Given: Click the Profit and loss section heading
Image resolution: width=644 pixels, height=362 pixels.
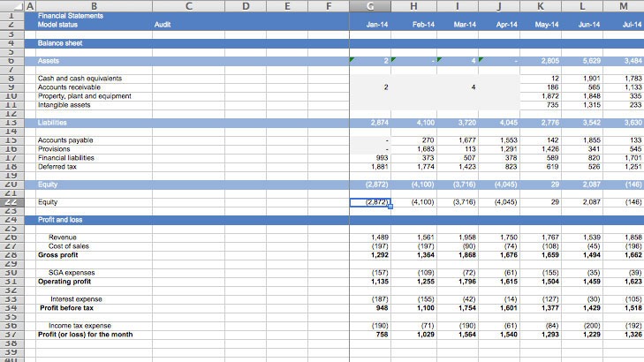Looking at the screenshot, I should 62,220.
